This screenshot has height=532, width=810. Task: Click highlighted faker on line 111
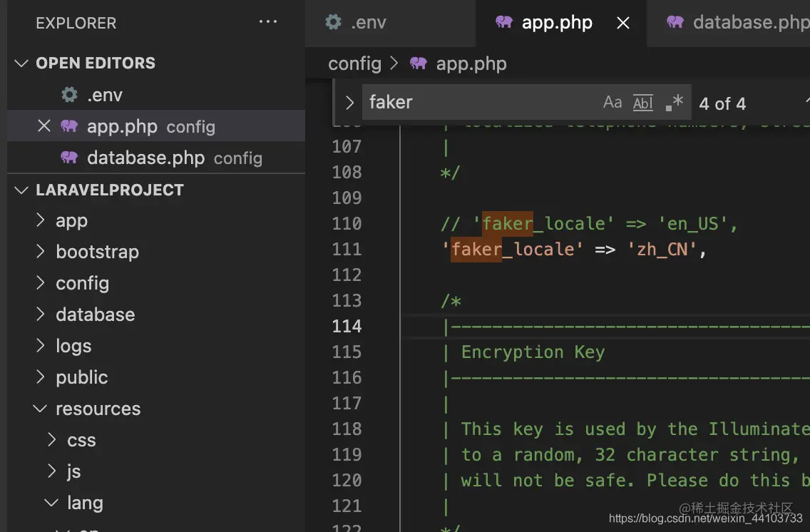click(476, 250)
